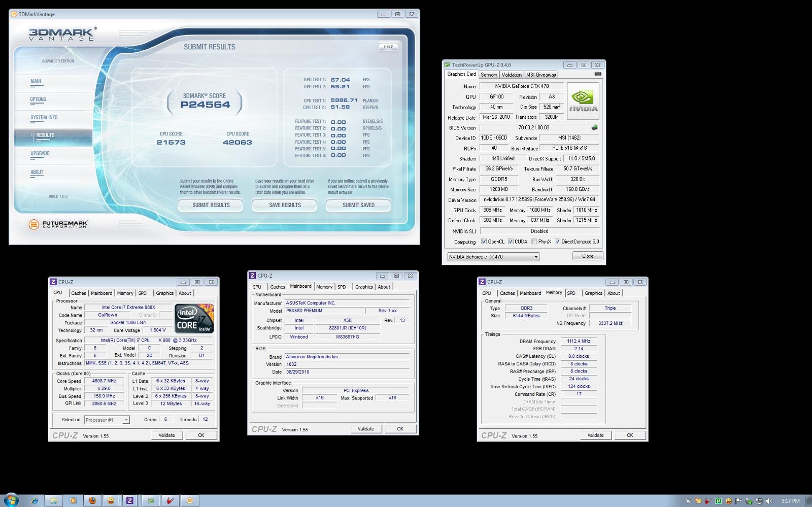Open the Processor #1 selection dropdown
Image resolution: width=812 pixels, height=507 pixels.
(x=107, y=420)
